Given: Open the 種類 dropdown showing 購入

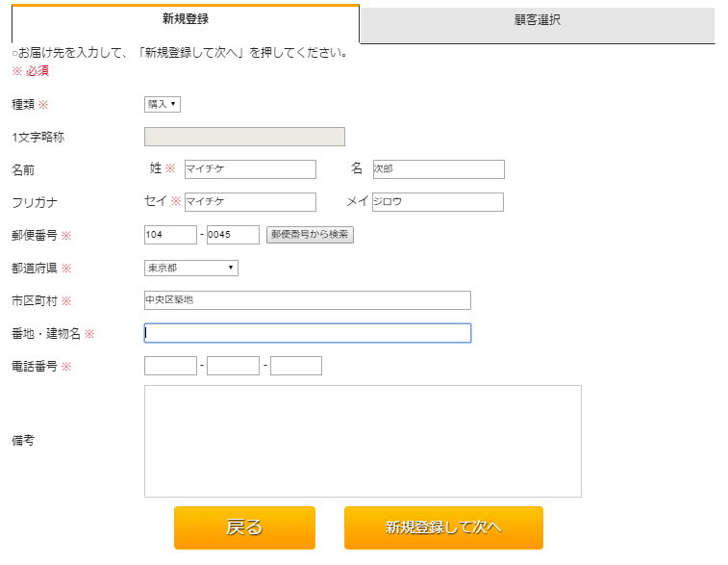Looking at the screenshot, I should pyautogui.click(x=163, y=104).
